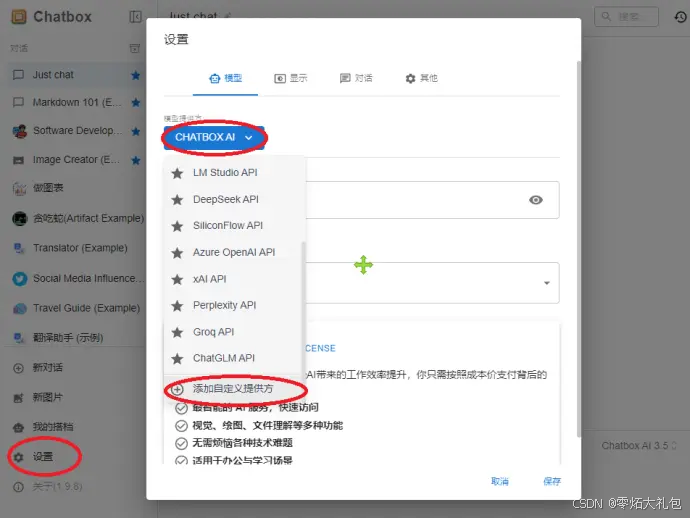Click the 做图表 chart icon
Viewport: 690px width, 518px height.
pos(19,188)
